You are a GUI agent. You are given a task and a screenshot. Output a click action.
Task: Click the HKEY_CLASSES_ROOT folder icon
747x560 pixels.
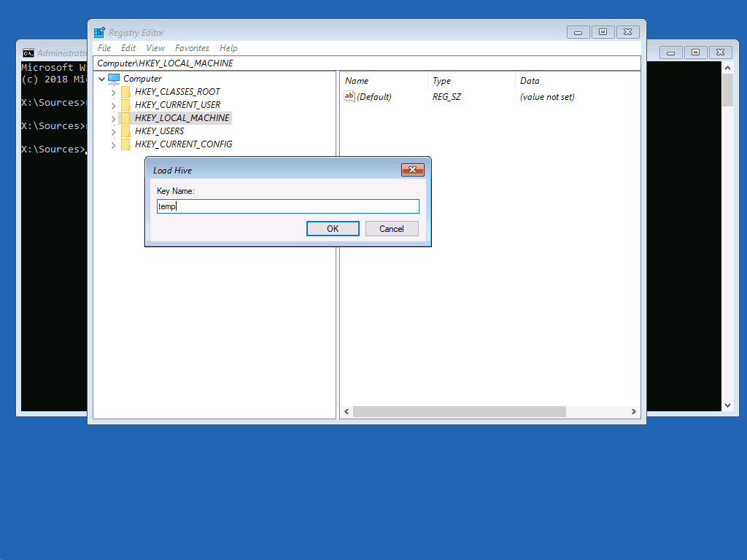[x=125, y=91]
